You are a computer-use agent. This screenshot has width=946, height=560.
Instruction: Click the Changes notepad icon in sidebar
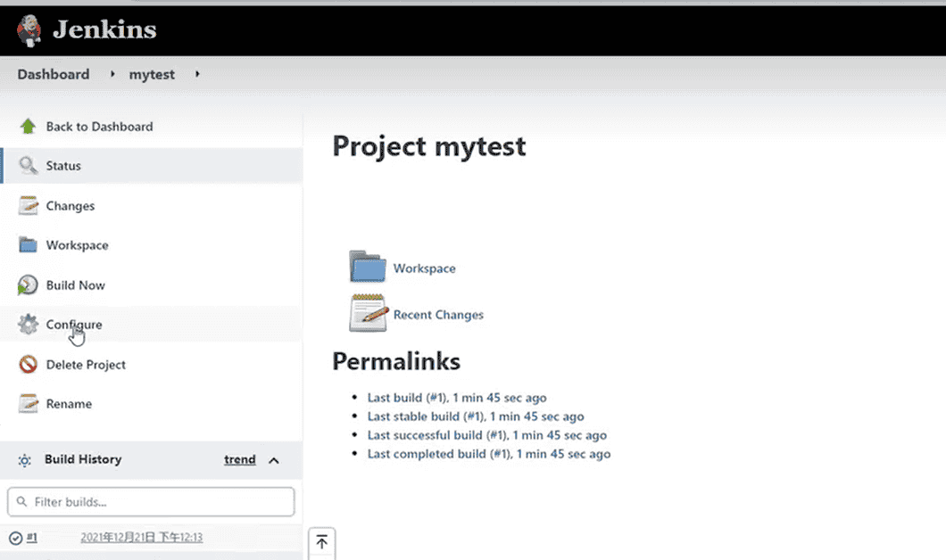coord(29,206)
